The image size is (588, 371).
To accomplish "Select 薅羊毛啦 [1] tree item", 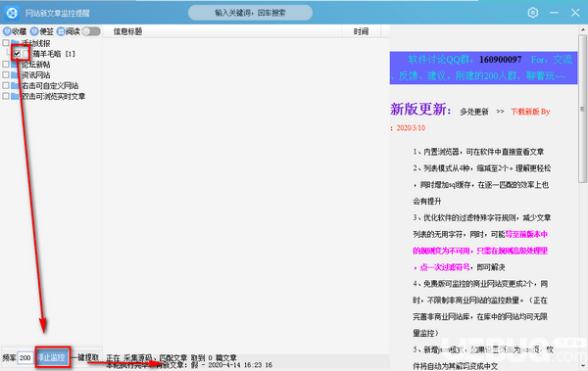I will point(54,54).
